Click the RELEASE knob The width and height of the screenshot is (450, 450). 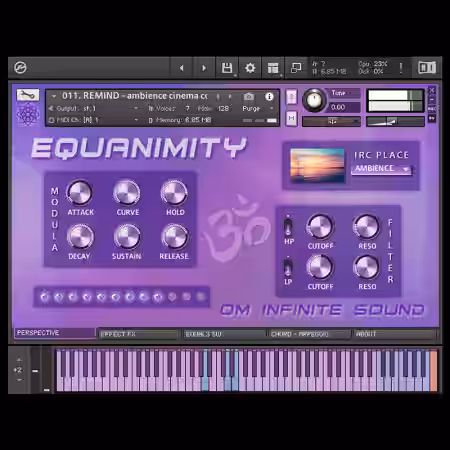pos(175,237)
